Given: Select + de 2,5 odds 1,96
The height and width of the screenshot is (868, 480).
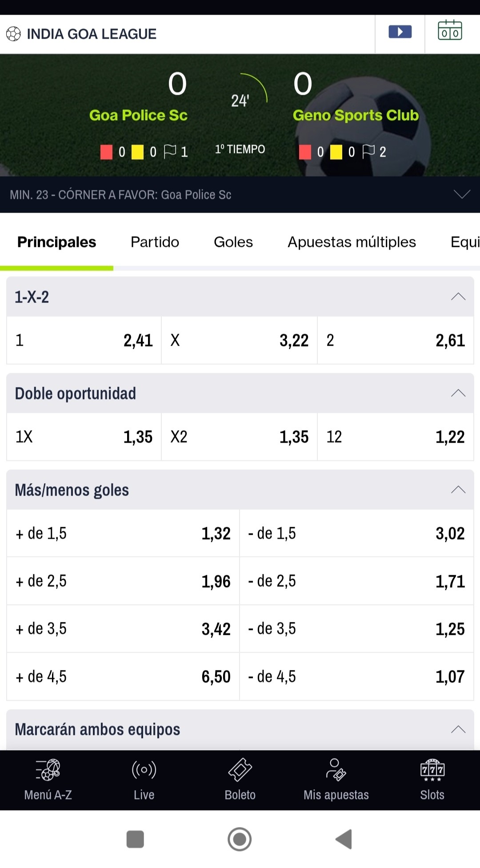Looking at the screenshot, I should pos(123,581).
